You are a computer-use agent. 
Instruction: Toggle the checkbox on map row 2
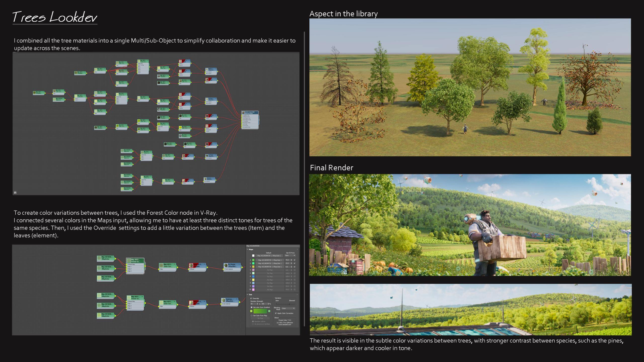coord(295,263)
